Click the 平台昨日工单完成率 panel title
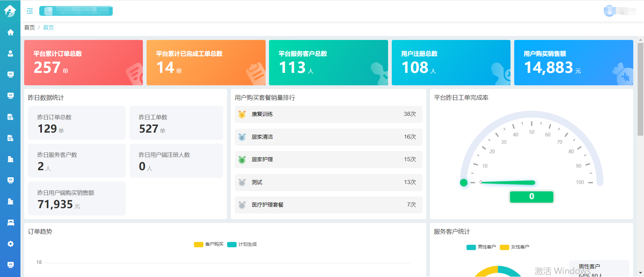This screenshot has width=644, height=277. click(461, 98)
